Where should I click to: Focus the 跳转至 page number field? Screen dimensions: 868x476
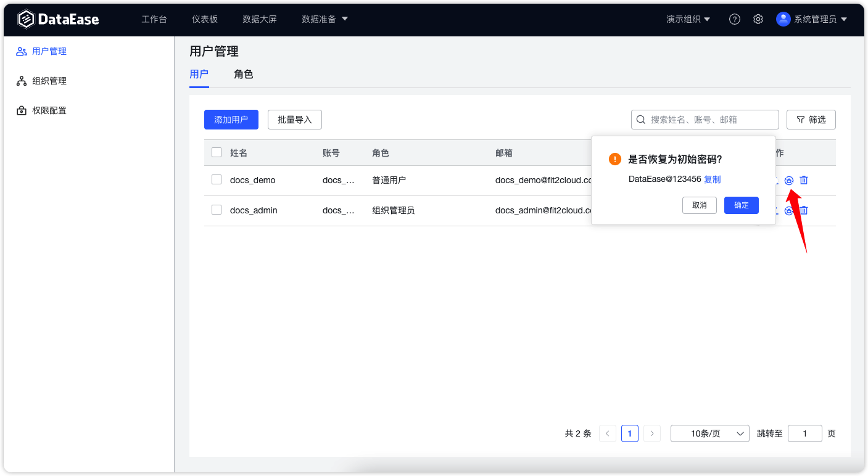click(805, 433)
